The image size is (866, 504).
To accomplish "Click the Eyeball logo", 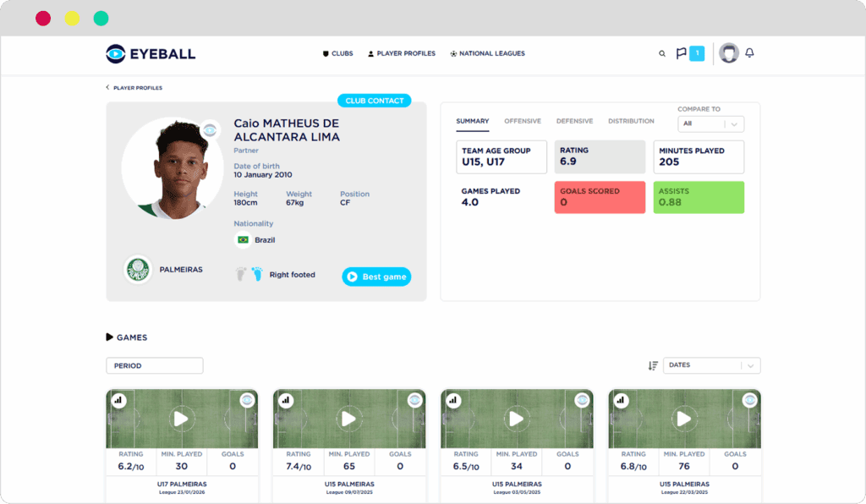I will (x=151, y=54).
